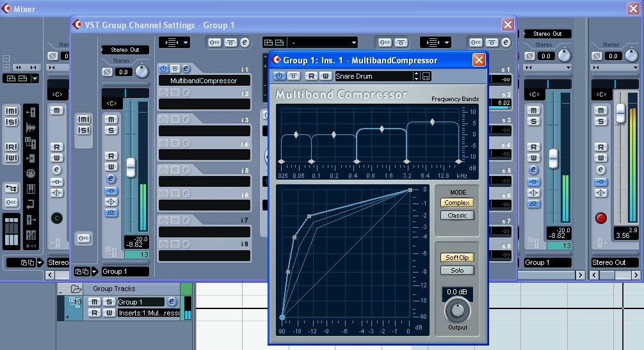Expand Mixer extended panel plus icon
Screen dimensions: 644x350
point(6,67)
